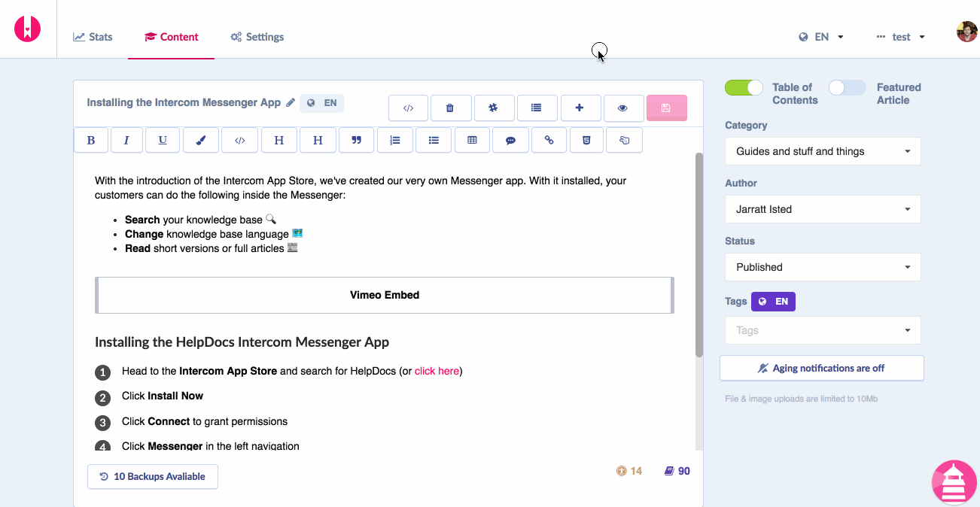
Task: Click the paintbrush formatting icon
Action: [201, 140]
